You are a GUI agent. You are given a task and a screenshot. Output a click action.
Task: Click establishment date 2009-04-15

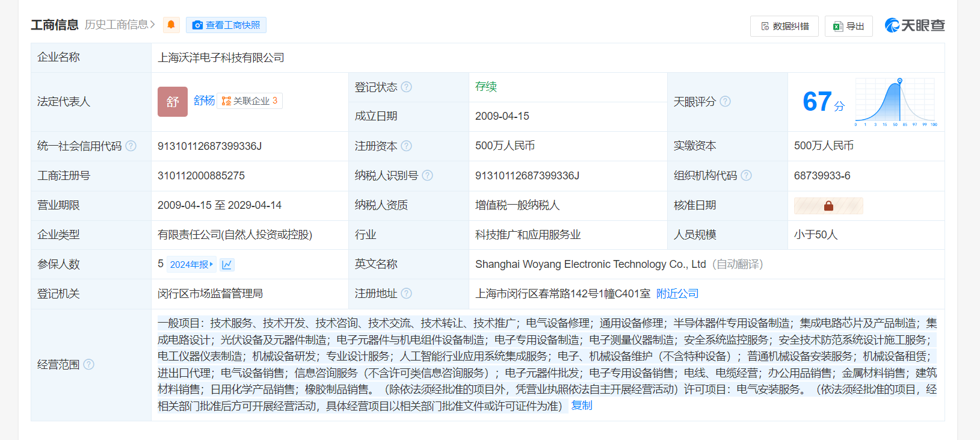(502, 116)
